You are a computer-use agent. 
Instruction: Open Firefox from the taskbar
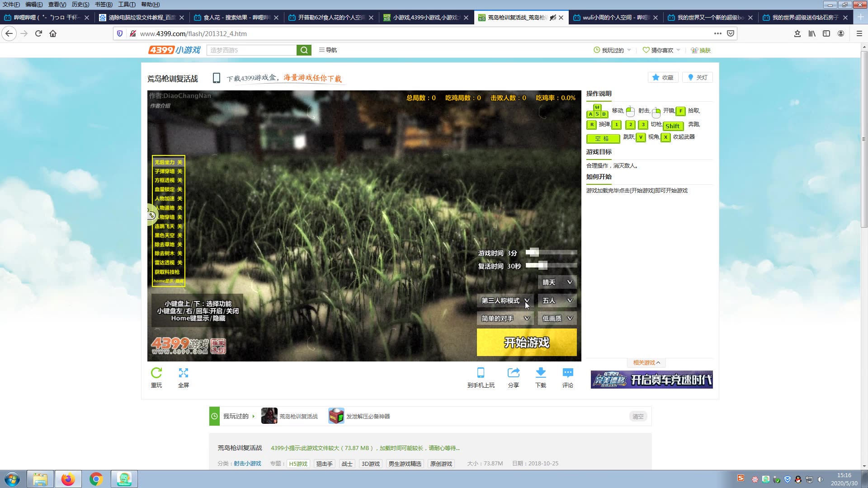point(68,479)
